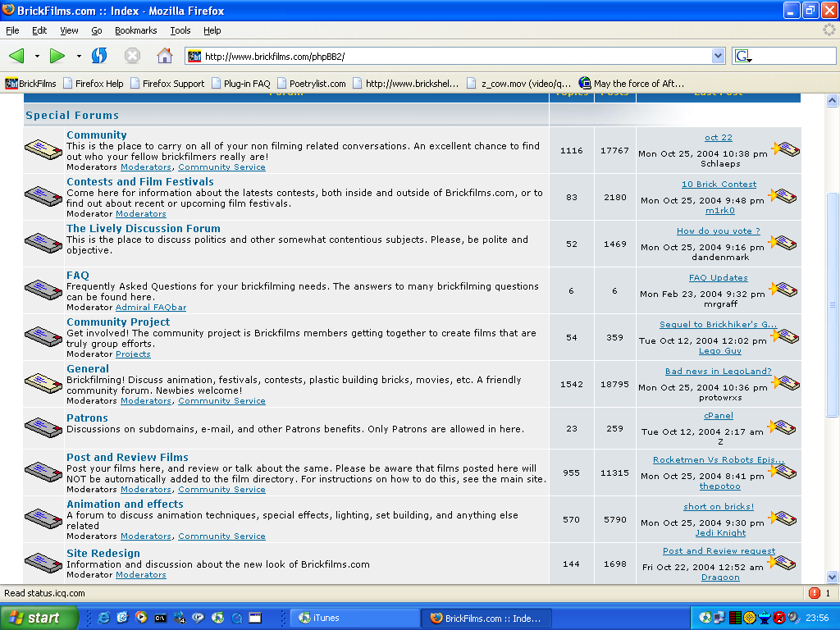Open the Rocketmen Vs Robots last post link

point(719,459)
